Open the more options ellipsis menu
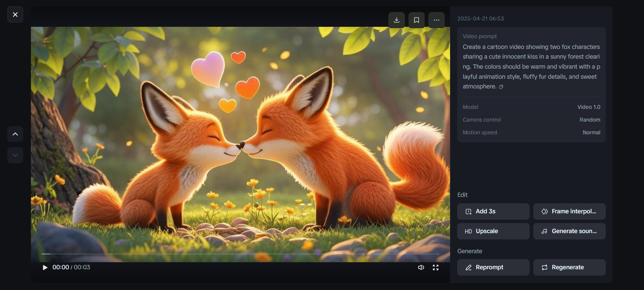The width and height of the screenshot is (644, 290). pyautogui.click(x=436, y=20)
